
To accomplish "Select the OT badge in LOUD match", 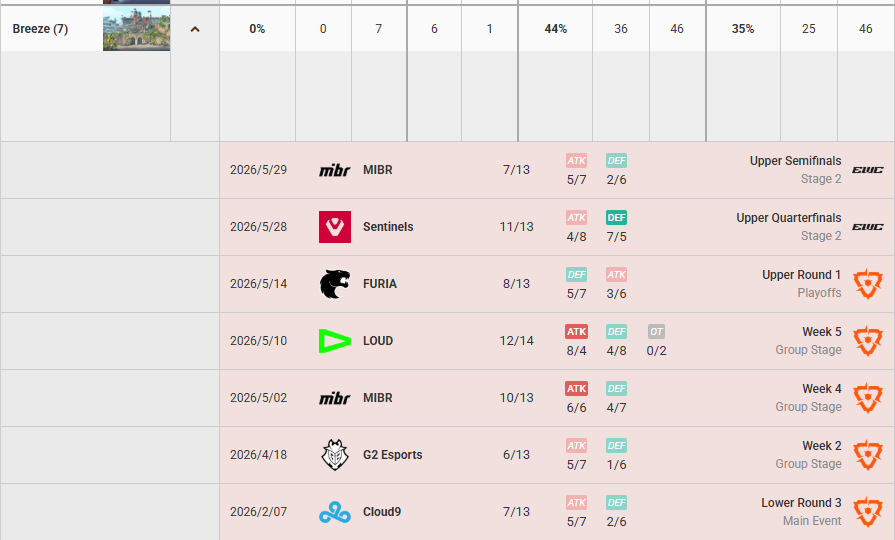I will (656, 332).
